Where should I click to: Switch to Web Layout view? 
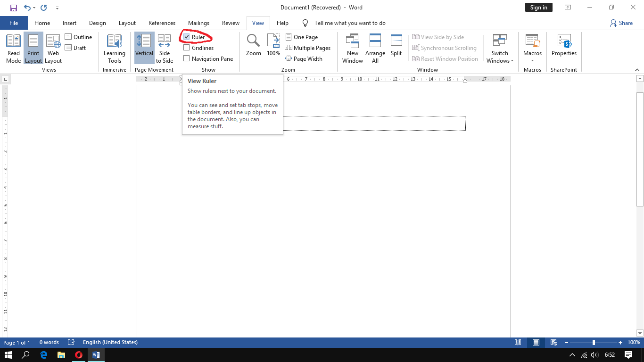pyautogui.click(x=53, y=48)
